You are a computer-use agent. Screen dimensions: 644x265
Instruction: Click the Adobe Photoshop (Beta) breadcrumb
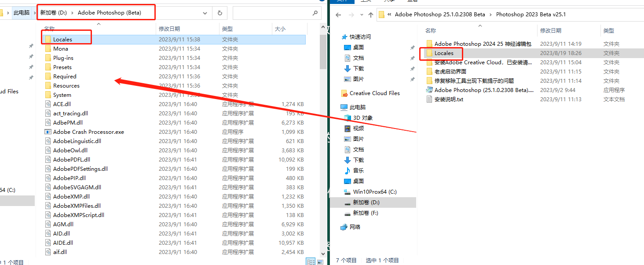point(110,13)
